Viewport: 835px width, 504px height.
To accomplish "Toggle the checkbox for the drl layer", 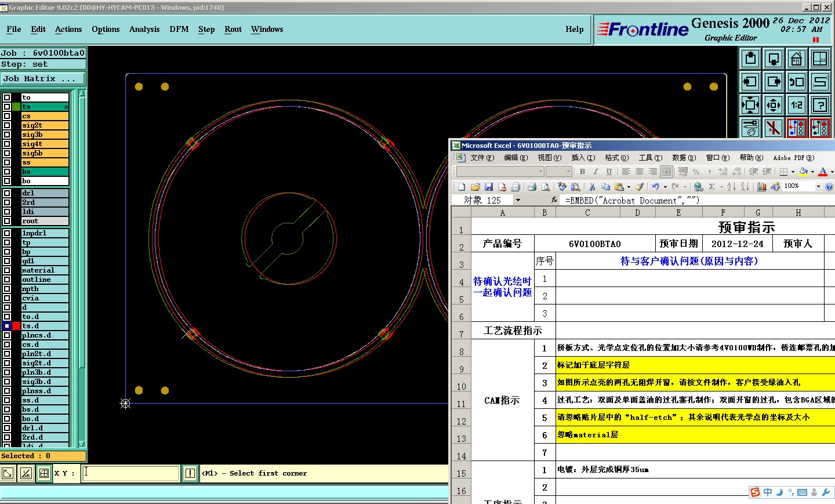I will point(7,193).
